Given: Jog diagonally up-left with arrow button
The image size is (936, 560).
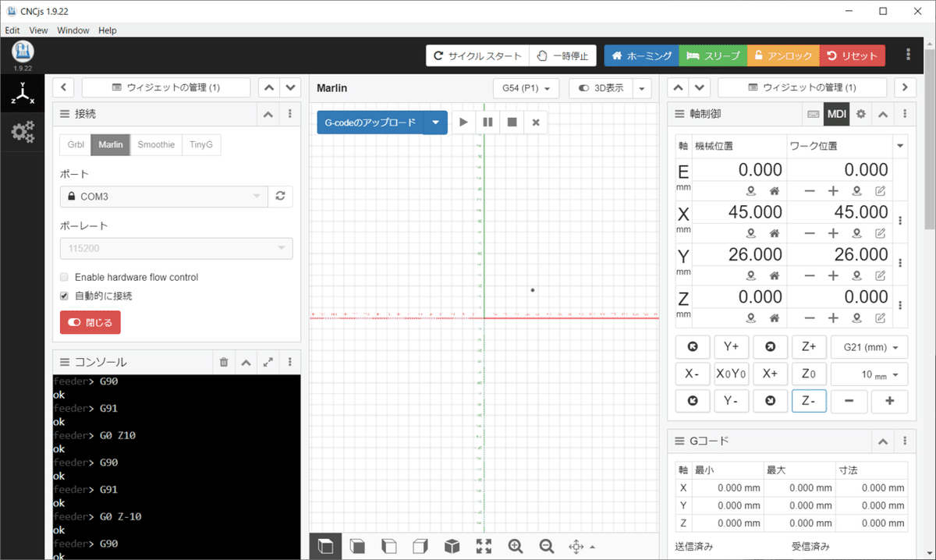Looking at the screenshot, I should [693, 347].
